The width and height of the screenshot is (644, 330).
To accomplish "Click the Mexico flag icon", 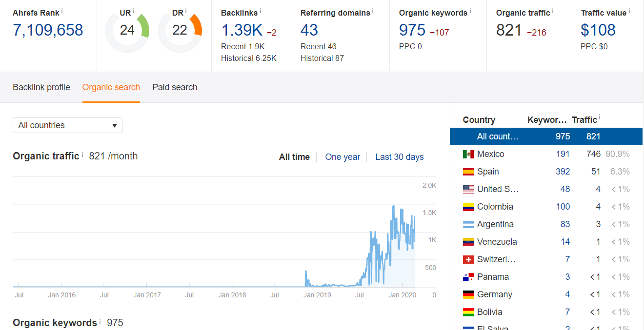I will click(x=468, y=154).
